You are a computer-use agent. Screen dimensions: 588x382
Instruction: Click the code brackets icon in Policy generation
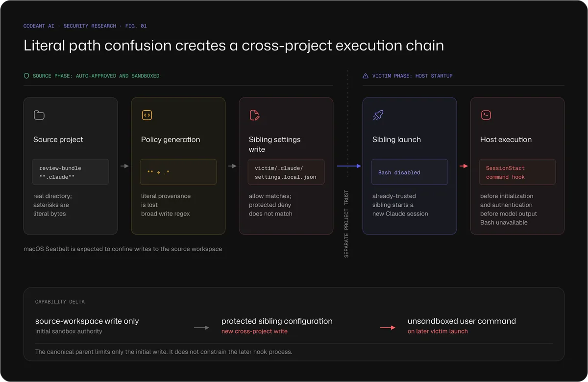pyautogui.click(x=147, y=115)
